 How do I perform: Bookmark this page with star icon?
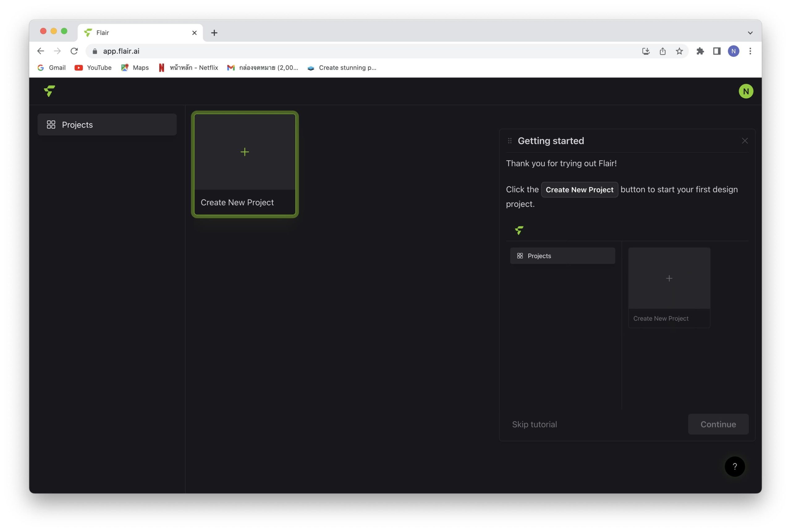click(x=679, y=51)
